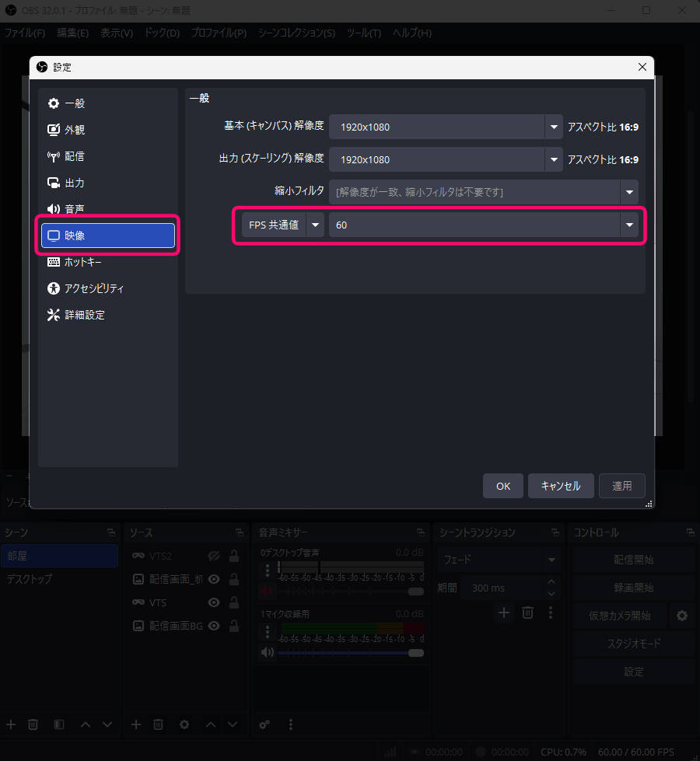This screenshot has height=761, width=700.
Task: Open the 詳細設定 advanced settings
Action: click(84, 315)
